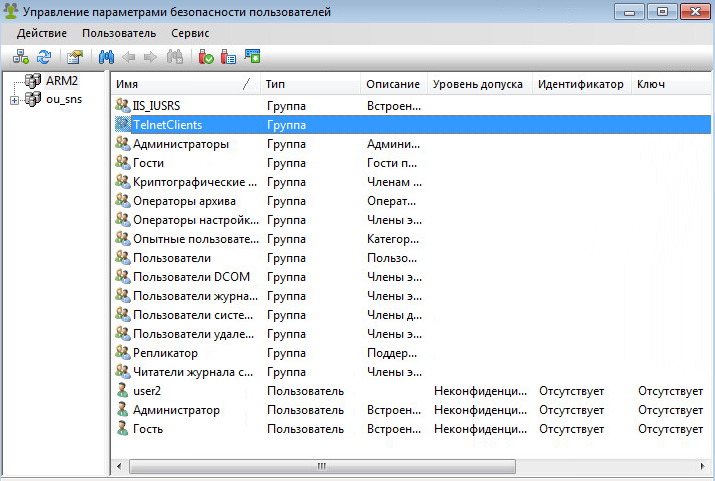Open the Сервис menu
The width and height of the screenshot is (715, 481).
pos(190,33)
